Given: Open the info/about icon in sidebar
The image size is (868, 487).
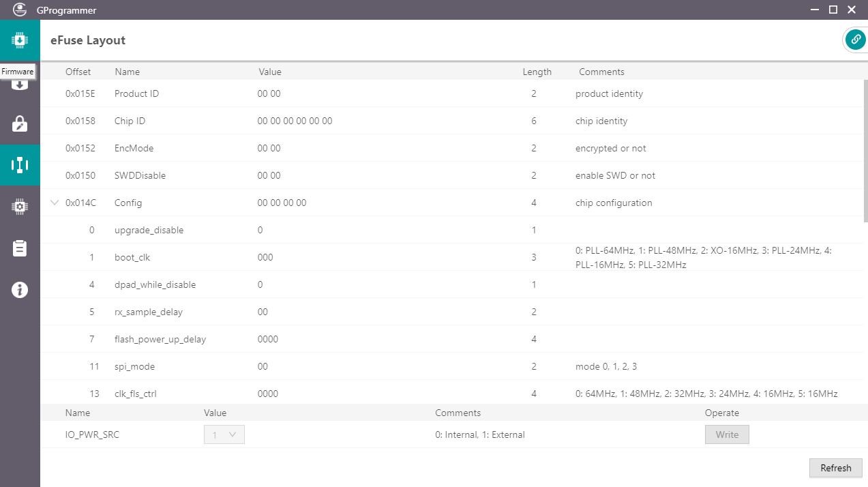Looking at the screenshot, I should point(20,290).
